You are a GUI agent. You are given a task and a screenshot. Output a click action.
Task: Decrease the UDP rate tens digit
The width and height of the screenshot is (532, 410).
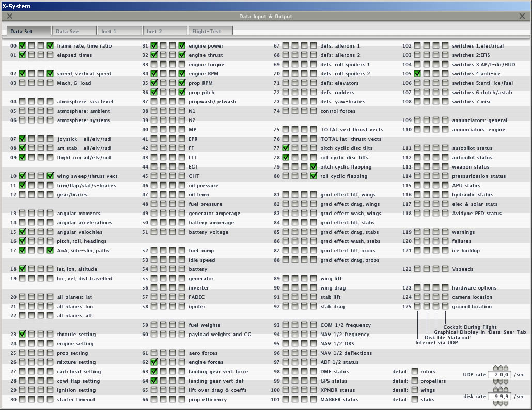495,382
